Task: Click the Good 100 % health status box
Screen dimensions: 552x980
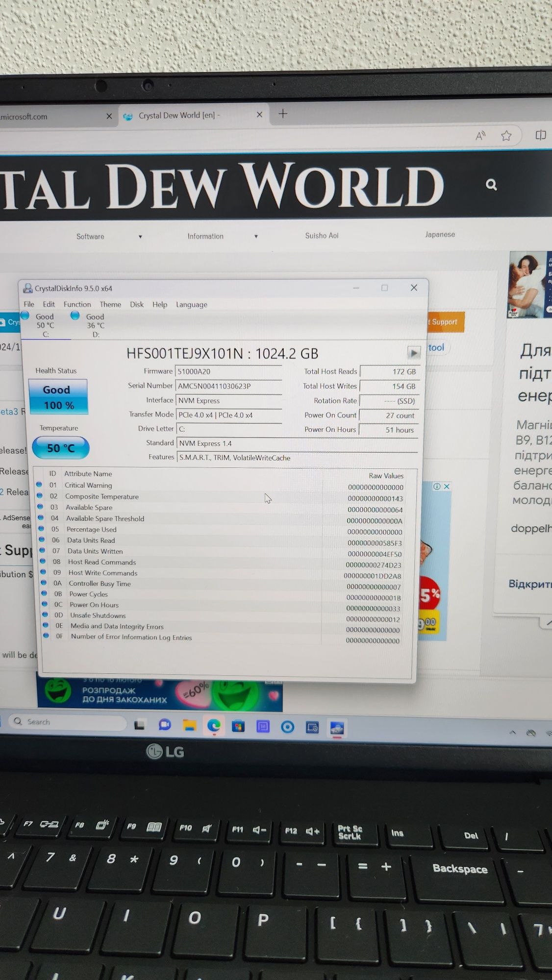Action: 58,397
